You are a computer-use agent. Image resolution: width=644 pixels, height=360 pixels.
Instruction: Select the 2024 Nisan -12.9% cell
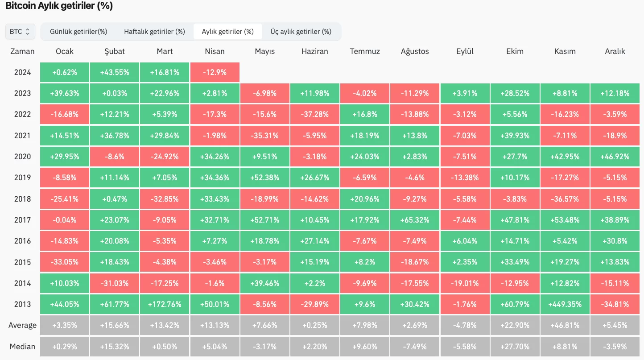pyautogui.click(x=215, y=72)
